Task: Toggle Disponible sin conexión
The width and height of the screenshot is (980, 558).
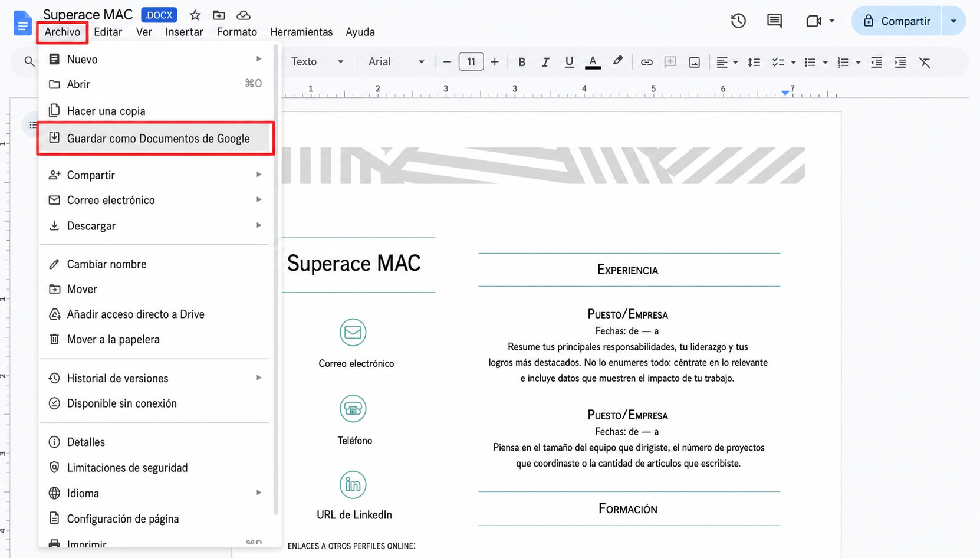Action: pyautogui.click(x=155, y=403)
